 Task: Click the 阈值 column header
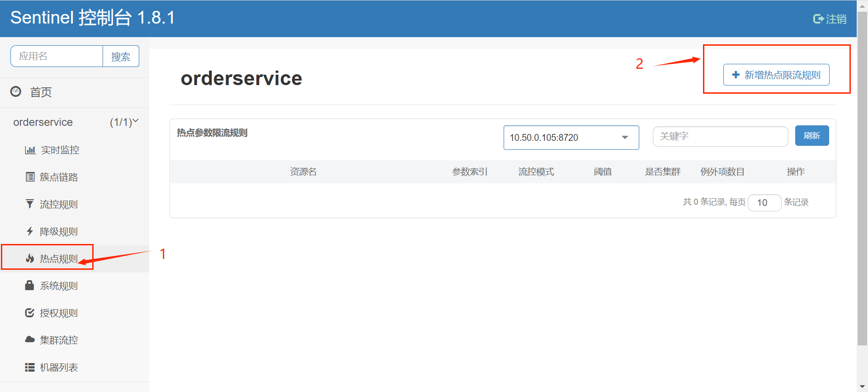[603, 172]
